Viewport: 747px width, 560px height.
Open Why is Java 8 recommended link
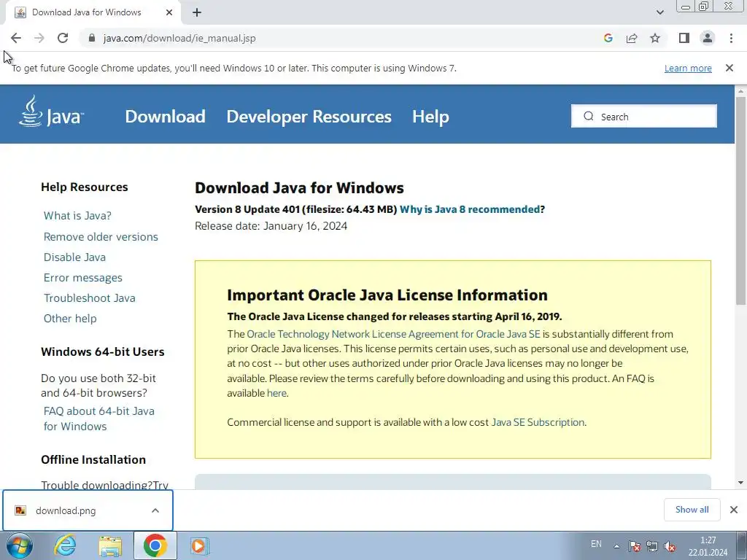tap(472, 209)
